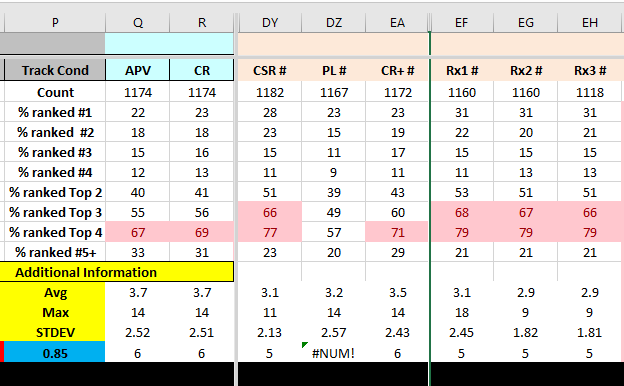624x386 pixels.
Task: Click STDEV value 1.81 under Rx3 #
Action: point(590,332)
